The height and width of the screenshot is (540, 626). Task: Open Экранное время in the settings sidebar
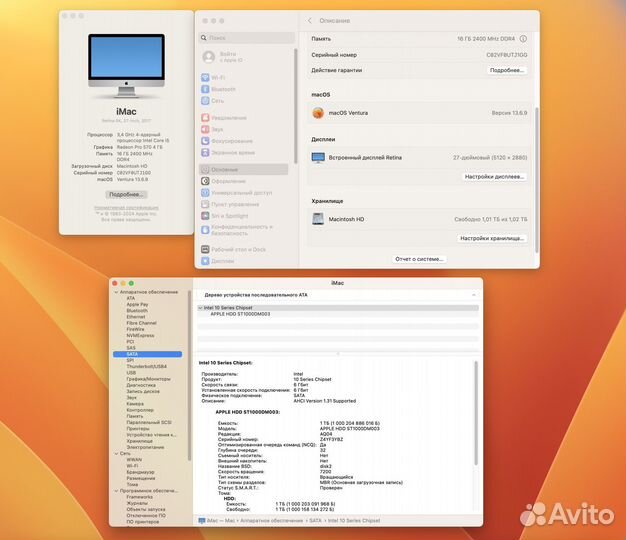(x=228, y=152)
